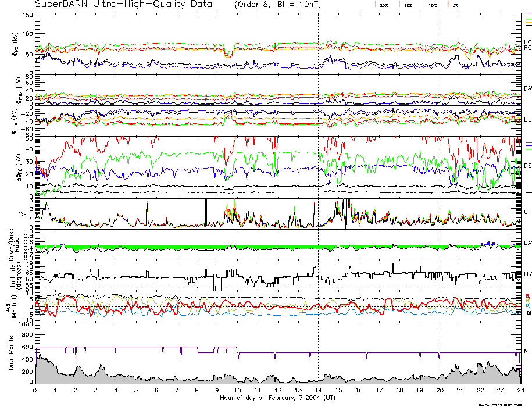Click the "150" tick of the Φpc panel
This screenshot has height=407, width=532.
(x=28, y=15)
